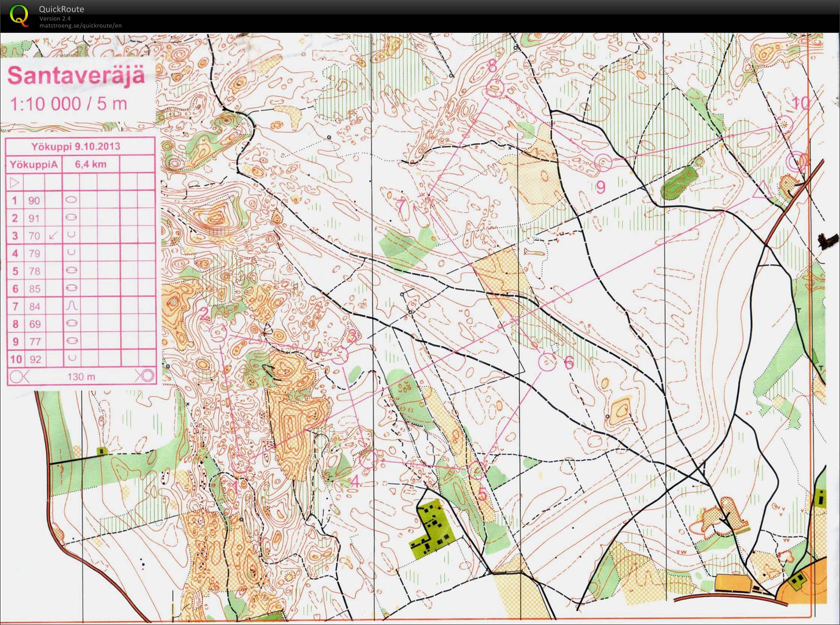Click the 6,4 km course length cell
Image resolution: width=840 pixels, height=625 pixels.
pyautogui.click(x=91, y=164)
